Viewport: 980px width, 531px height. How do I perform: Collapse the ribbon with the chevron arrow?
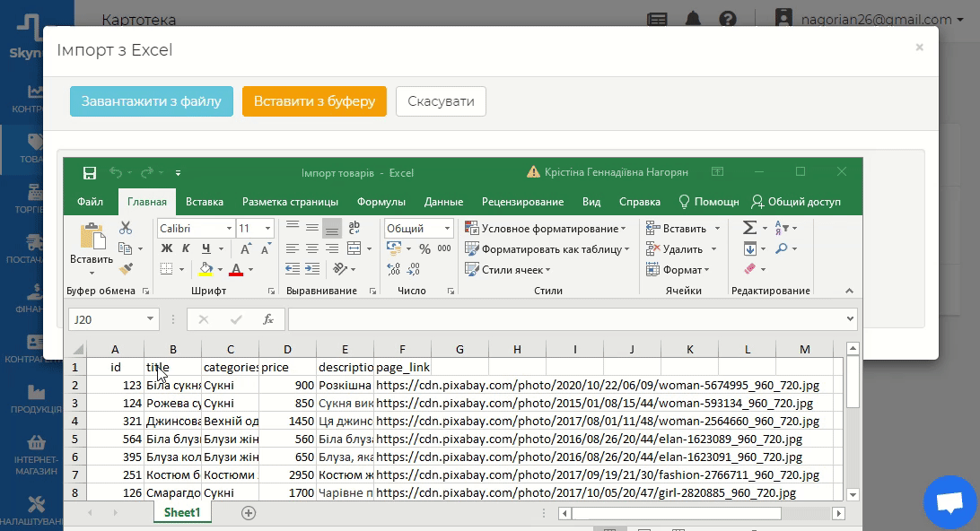[849, 291]
